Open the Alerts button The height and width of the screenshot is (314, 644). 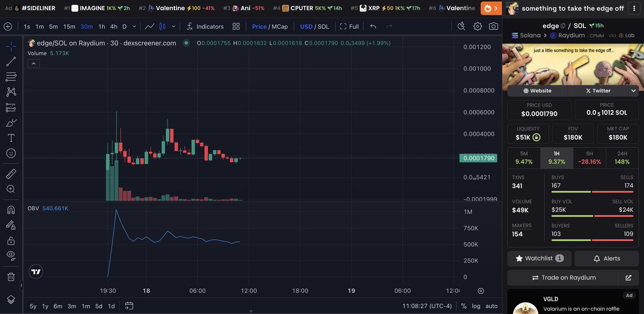606,258
